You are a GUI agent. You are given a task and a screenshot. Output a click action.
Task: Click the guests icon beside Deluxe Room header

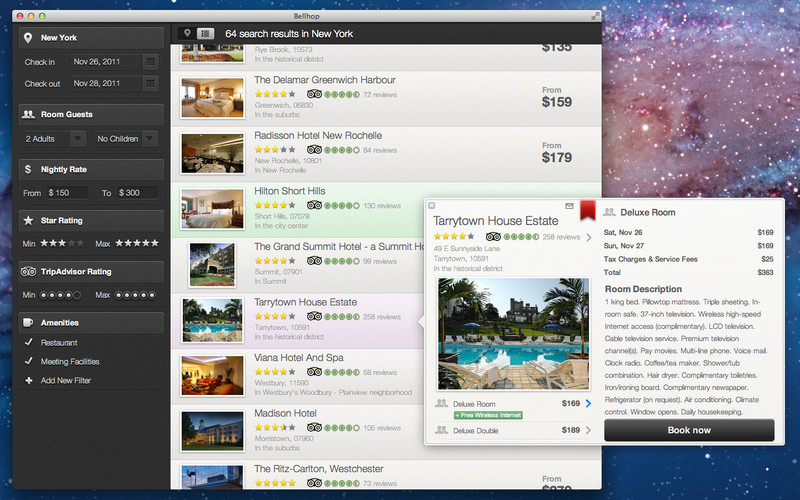609,212
